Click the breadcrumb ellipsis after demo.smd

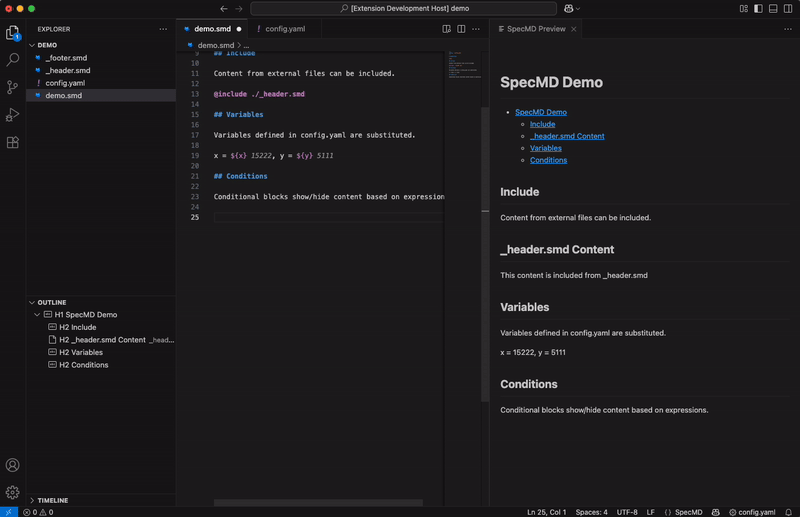coord(246,45)
